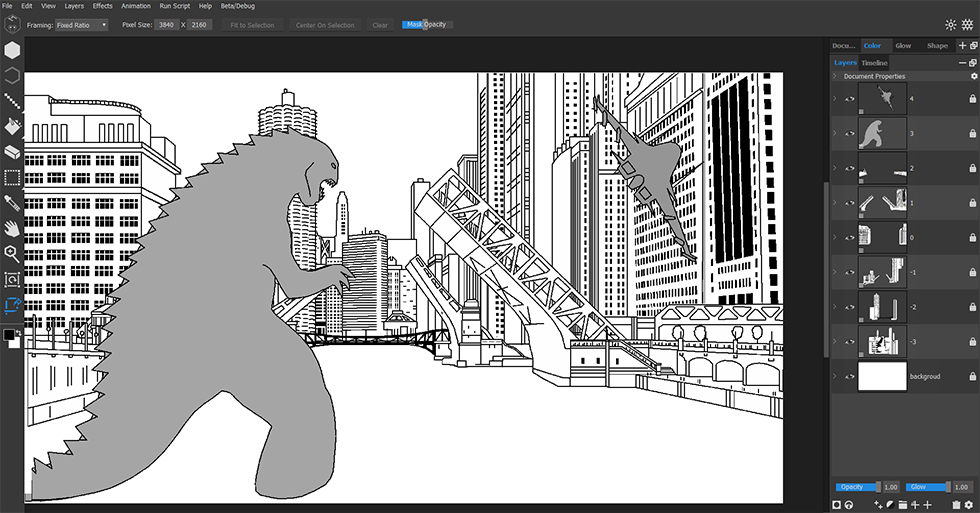980x513 pixels.
Task: Click the gear pattern icon at top right corner
Action: (968, 25)
